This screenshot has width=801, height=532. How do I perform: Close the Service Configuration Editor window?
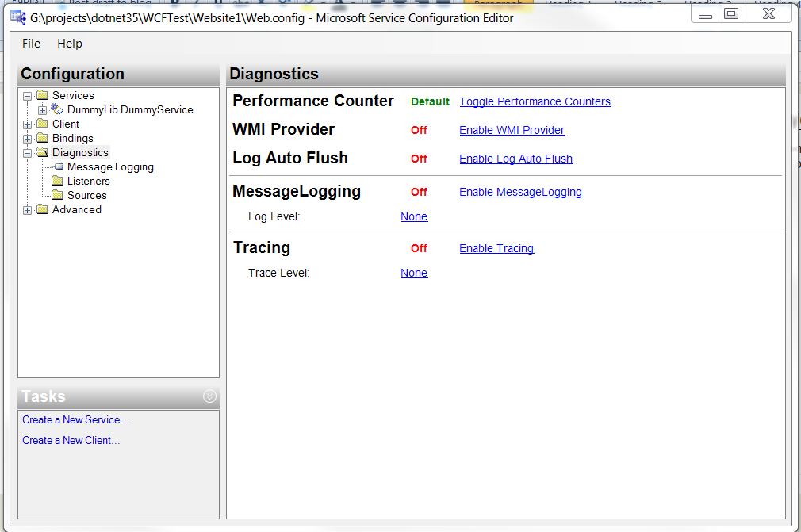768,14
